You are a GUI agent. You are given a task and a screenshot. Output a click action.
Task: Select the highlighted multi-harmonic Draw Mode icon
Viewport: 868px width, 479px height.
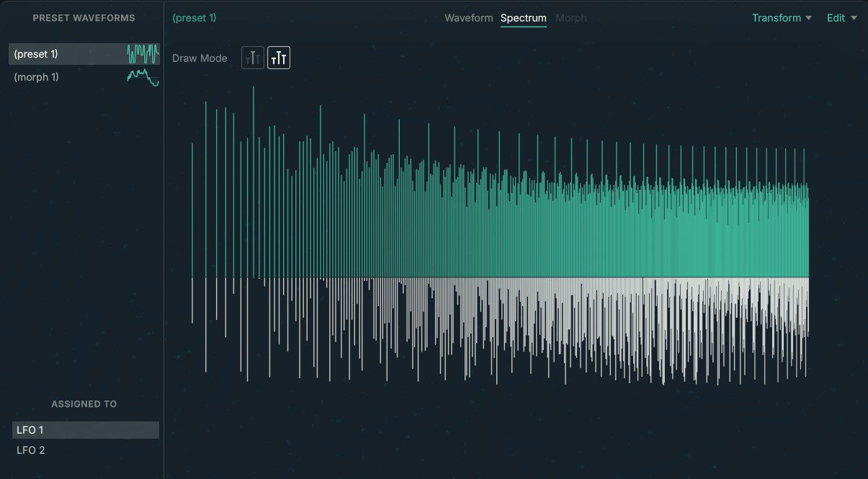[279, 58]
